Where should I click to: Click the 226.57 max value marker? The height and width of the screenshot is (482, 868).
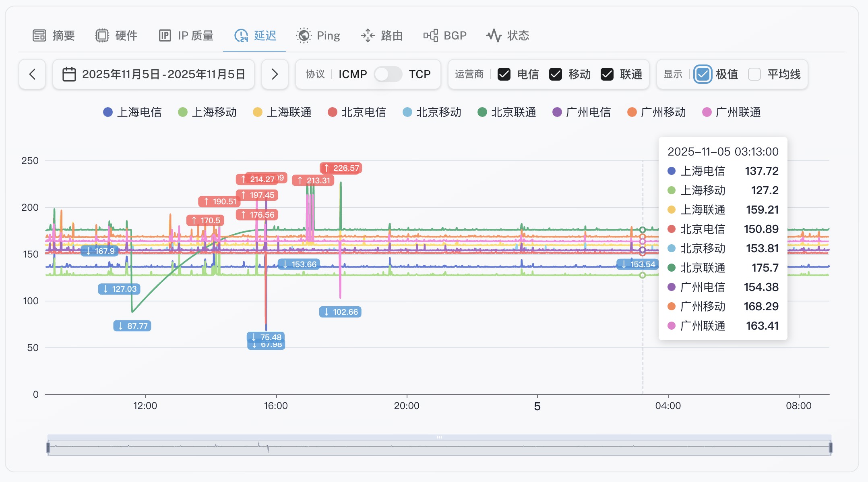(341, 168)
